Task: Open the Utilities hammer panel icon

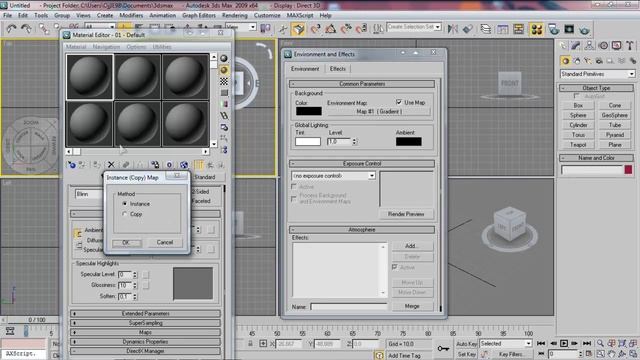Action: (x=630, y=45)
